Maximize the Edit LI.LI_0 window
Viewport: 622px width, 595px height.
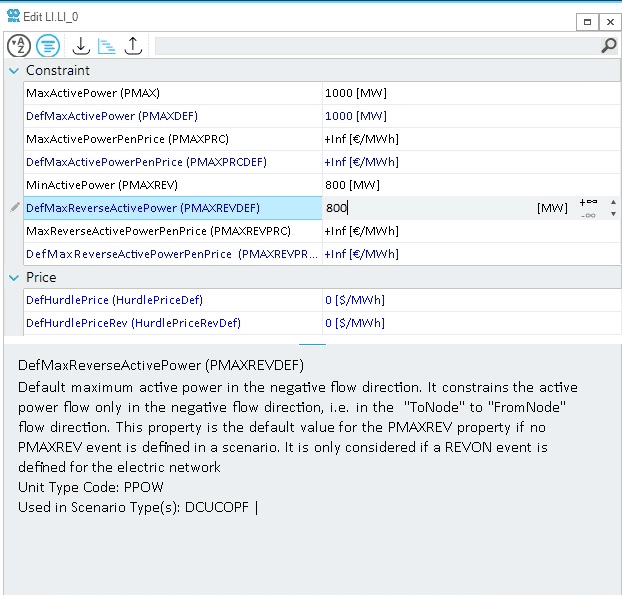(587, 20)
